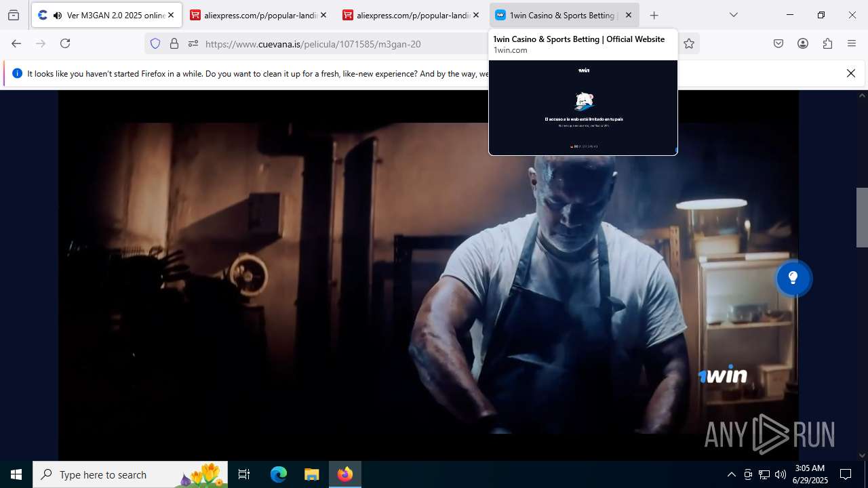Switch to second aliexpress popular-landing tab
The image size is (868, 488).
pyautogui.click(x=411, y=15)
